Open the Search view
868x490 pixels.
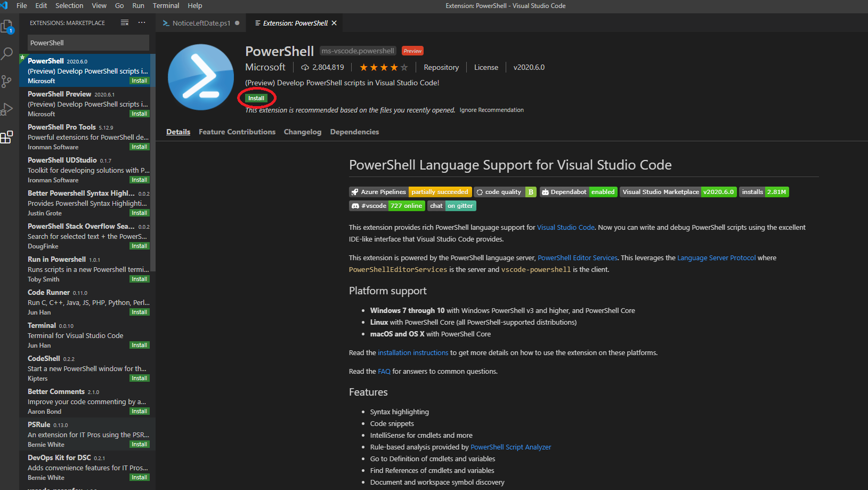[8, 53]
